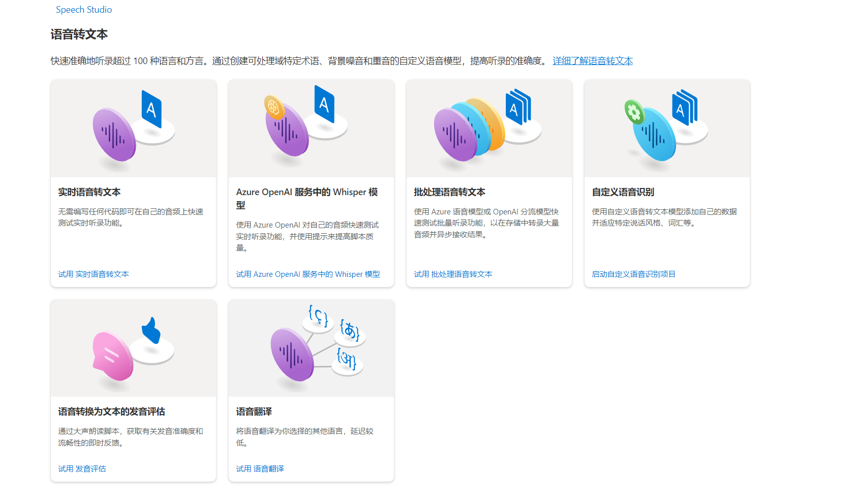The width and height of the screenshot is (855, 504).
Task: Click the custom speech recognition gear illustration
Action: click(634, 111)
